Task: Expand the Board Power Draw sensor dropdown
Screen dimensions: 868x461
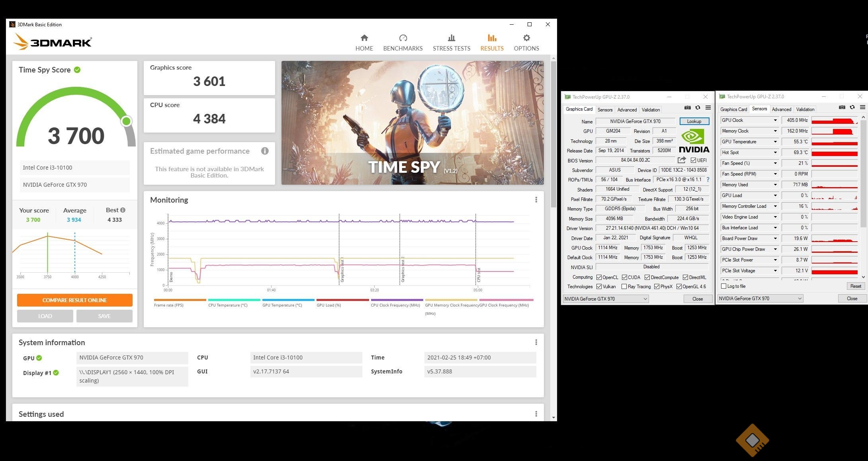Action: (x=775, y=238)
